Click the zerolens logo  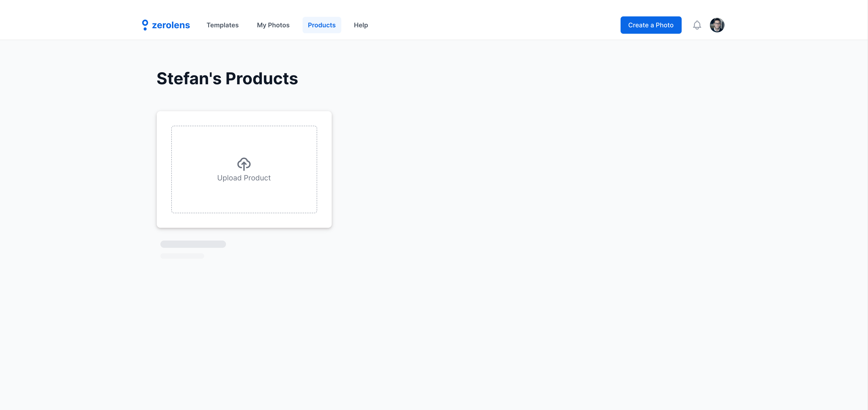(166, 25)
